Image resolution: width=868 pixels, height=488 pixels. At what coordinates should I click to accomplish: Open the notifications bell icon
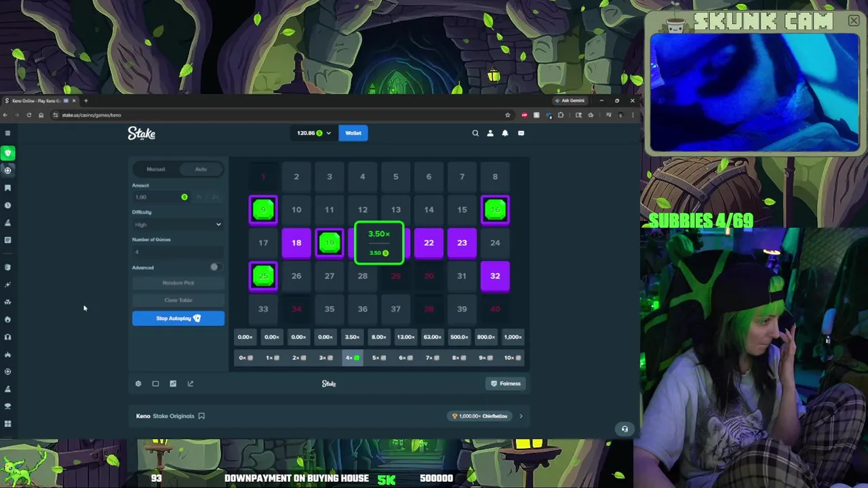tap(505, 134)
